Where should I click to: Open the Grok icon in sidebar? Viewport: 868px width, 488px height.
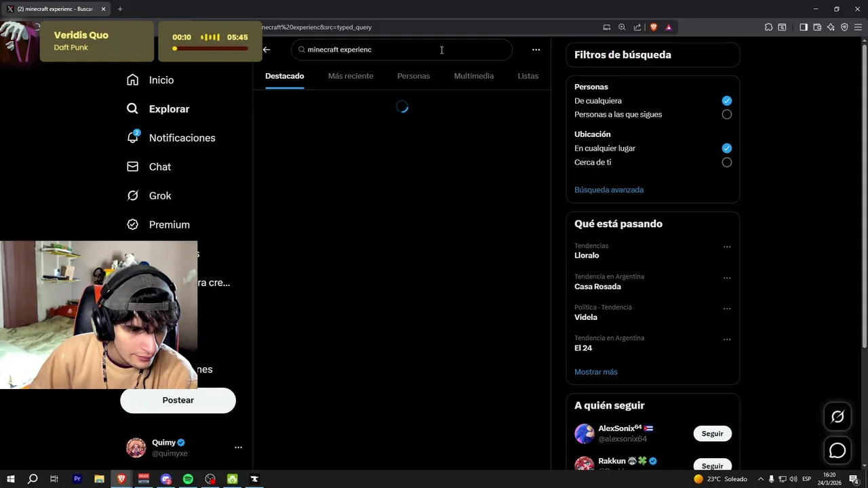132,196
